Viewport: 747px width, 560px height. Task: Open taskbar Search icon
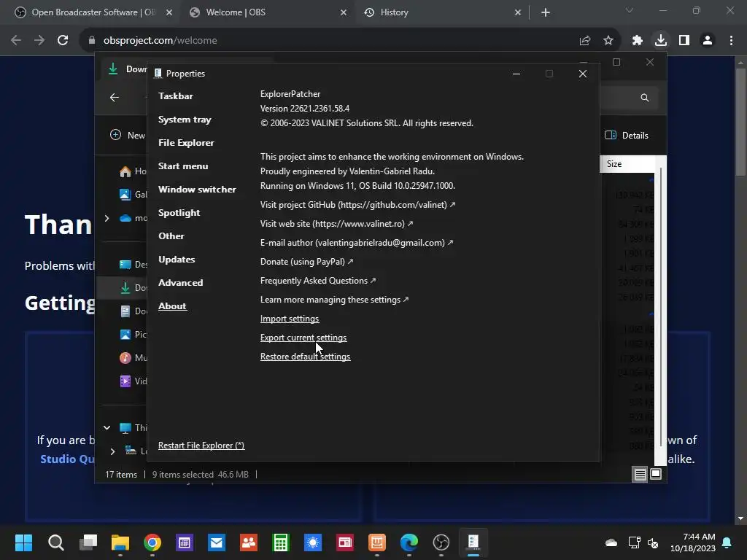[x=55, y=542]
